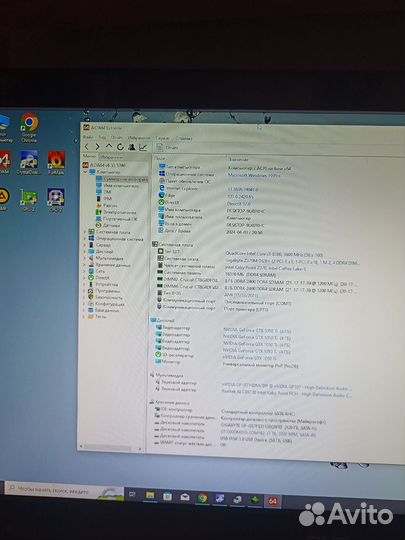The width and height of the screenshot is (405, 540).
Task: Click the user silhouette toolbar icon
Action: (132, 147)
